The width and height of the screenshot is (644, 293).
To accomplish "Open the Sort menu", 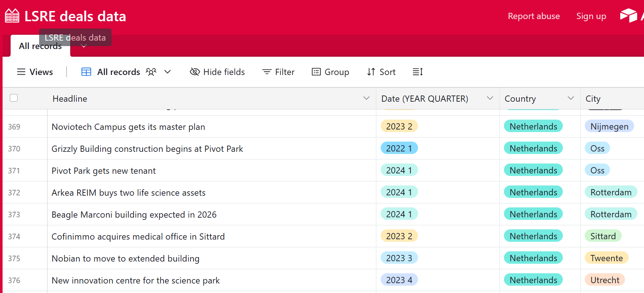I will (x=381, y=72).
